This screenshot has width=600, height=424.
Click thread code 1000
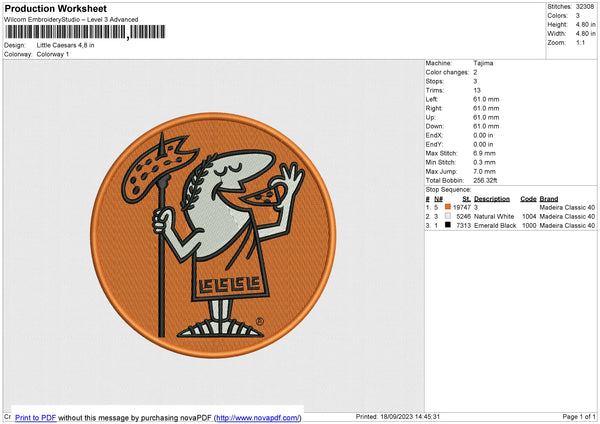529,226
